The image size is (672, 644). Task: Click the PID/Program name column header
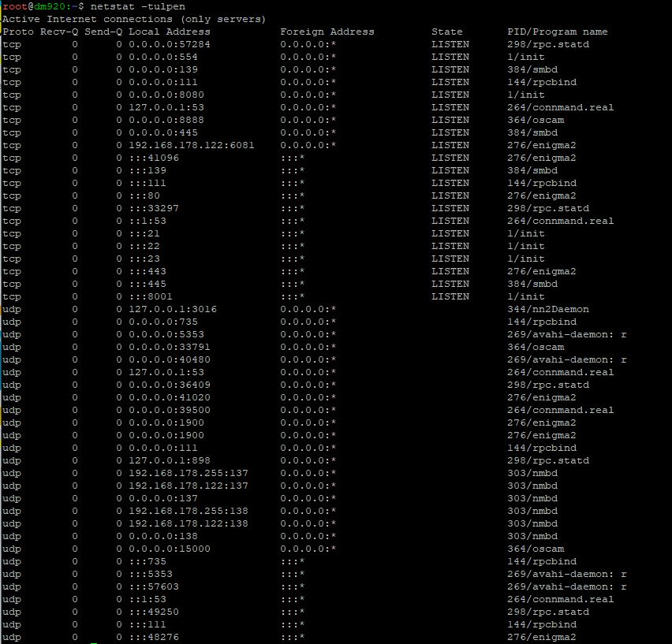pos(557,32)
